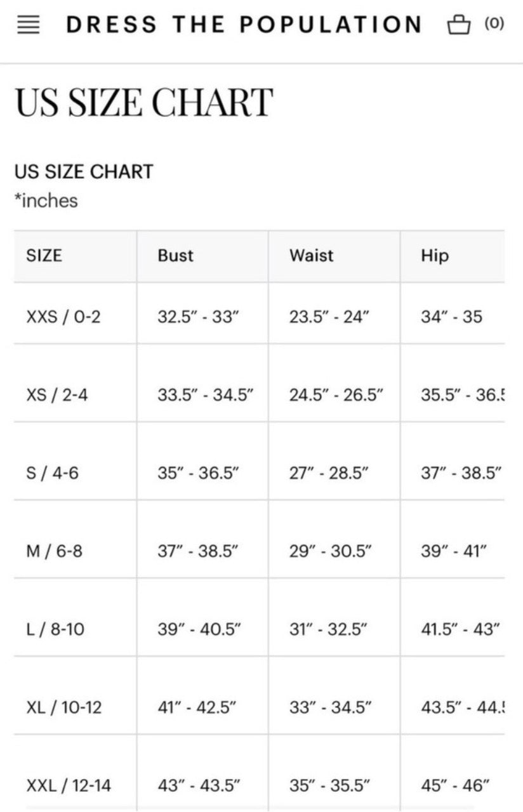Select the Waist column header

(312, 256)
